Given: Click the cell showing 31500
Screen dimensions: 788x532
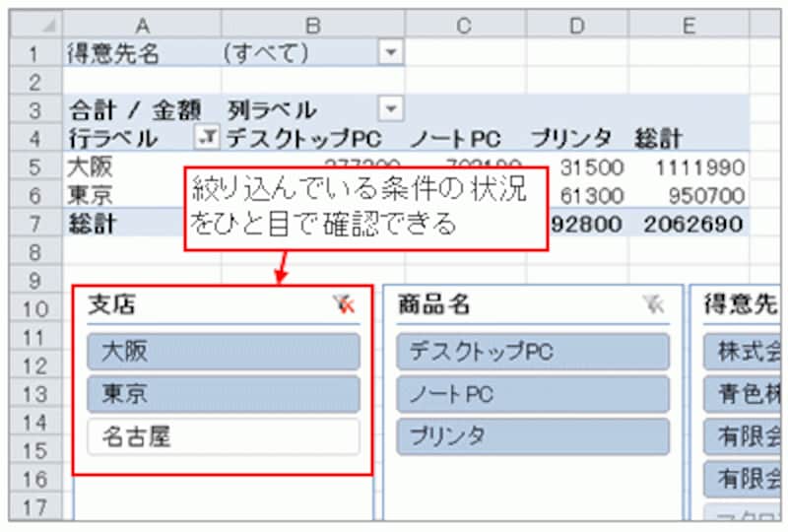Looking at the screenshot, I should click(588, 166).
